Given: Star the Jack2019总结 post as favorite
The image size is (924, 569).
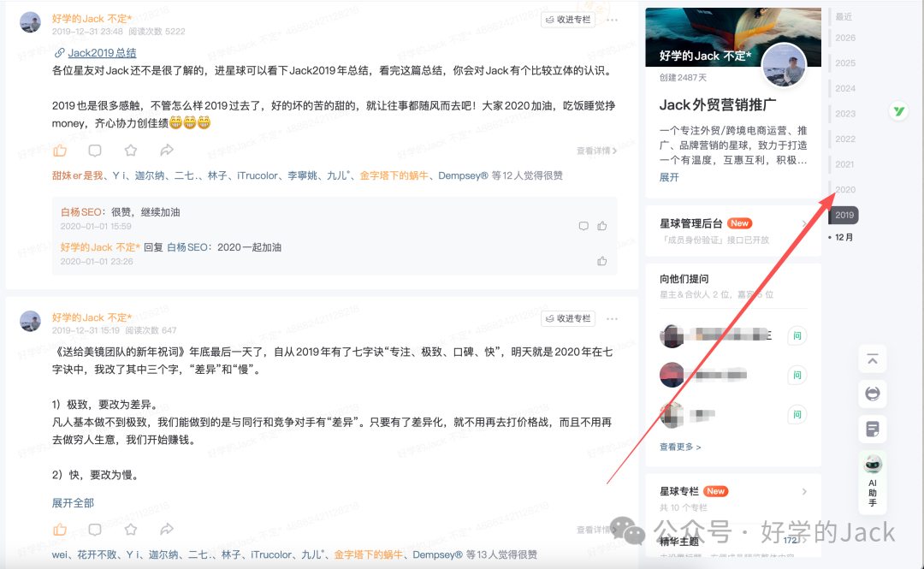Looking at the screenshot, I should [131, 151].
